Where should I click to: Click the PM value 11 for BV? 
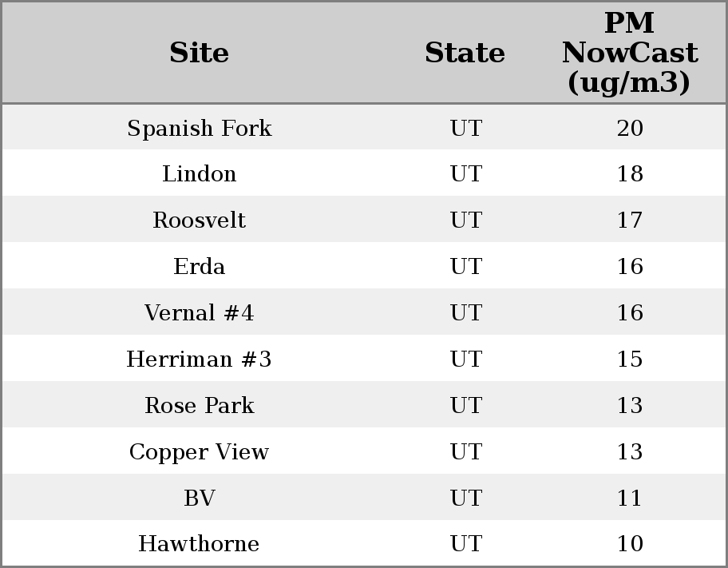pos(629,498)
